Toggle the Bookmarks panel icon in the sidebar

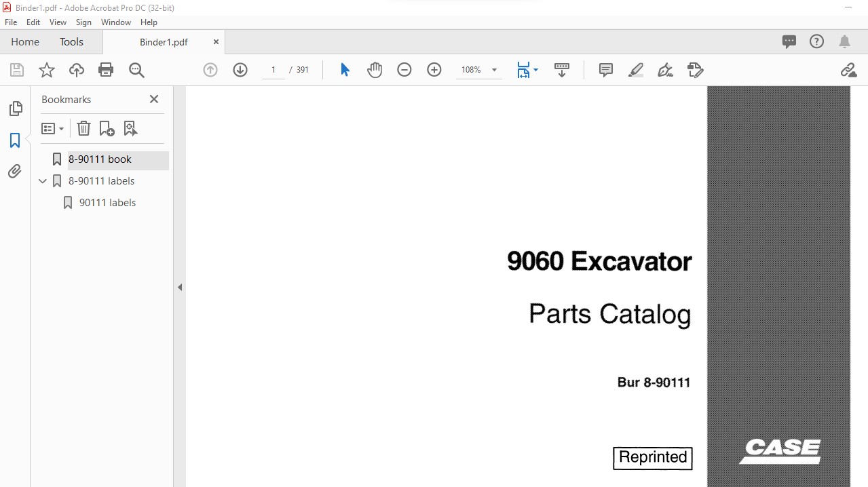pyautogui.click(x=15, y=140)
